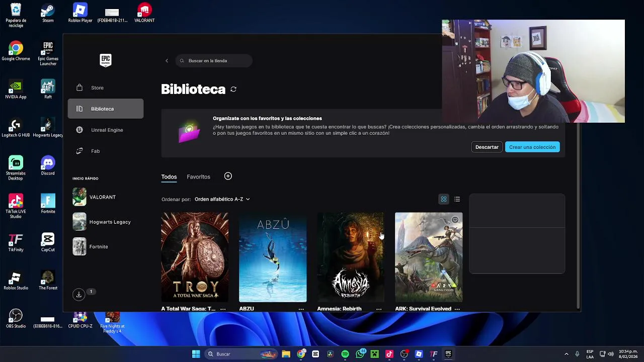Screen dimensions: 644x362
Task: Open Spotify from the taskbar
Action: 345,354
